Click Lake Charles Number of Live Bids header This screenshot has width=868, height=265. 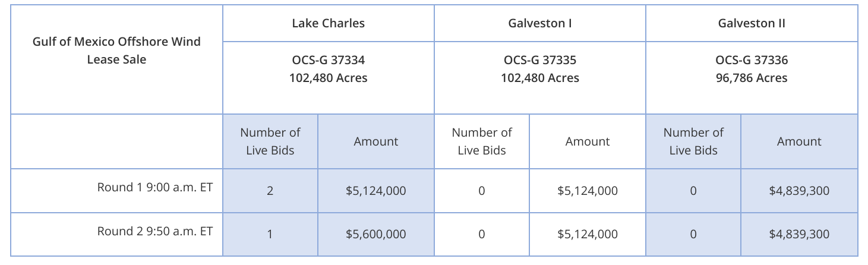(x=270, y=141)
